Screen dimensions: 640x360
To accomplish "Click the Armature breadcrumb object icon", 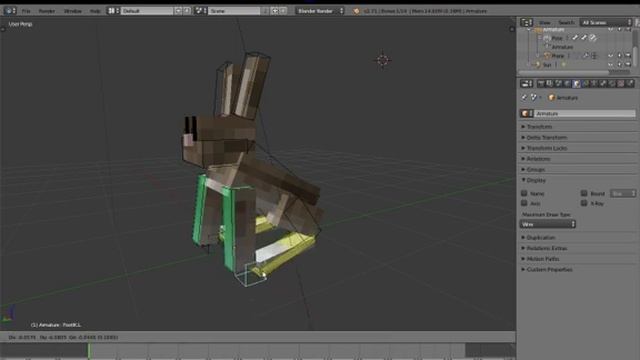I will click(551, 98).
